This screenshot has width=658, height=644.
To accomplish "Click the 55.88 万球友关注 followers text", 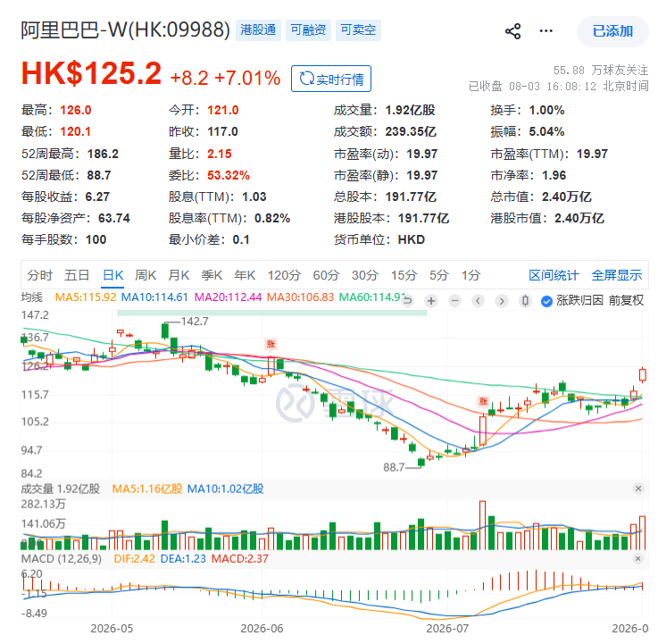I will 601,70.
